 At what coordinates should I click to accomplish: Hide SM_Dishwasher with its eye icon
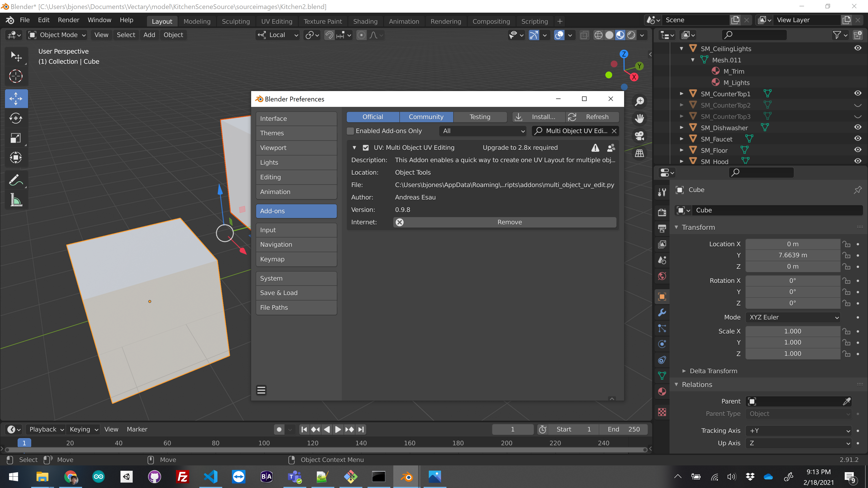point(858,127)
